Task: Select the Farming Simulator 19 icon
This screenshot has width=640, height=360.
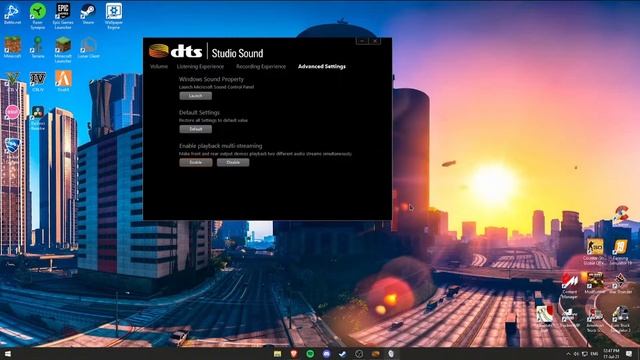Action: pos(620,251)
